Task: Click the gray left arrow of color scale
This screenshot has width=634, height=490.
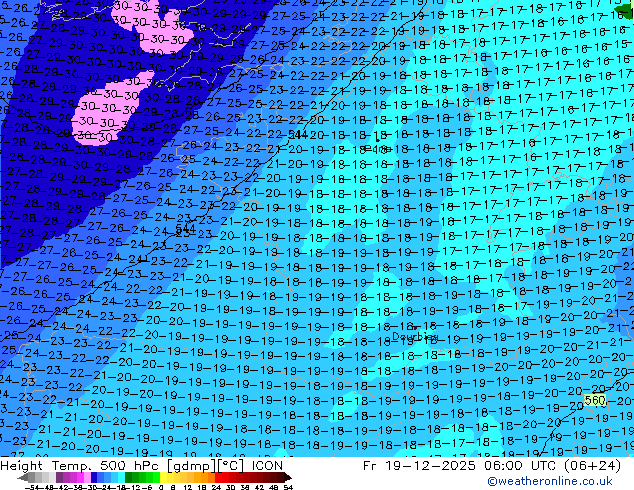Action: (x=23, y=478)
